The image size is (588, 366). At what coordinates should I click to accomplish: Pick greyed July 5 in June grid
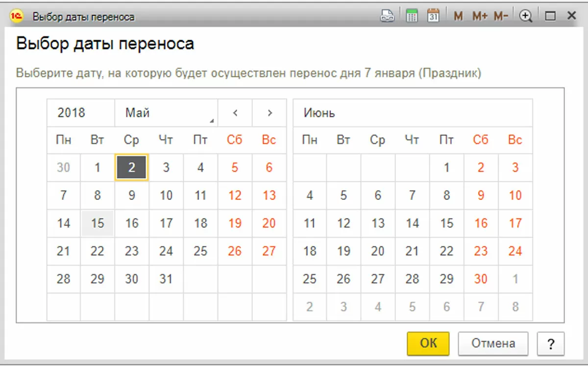click(412, 307)
